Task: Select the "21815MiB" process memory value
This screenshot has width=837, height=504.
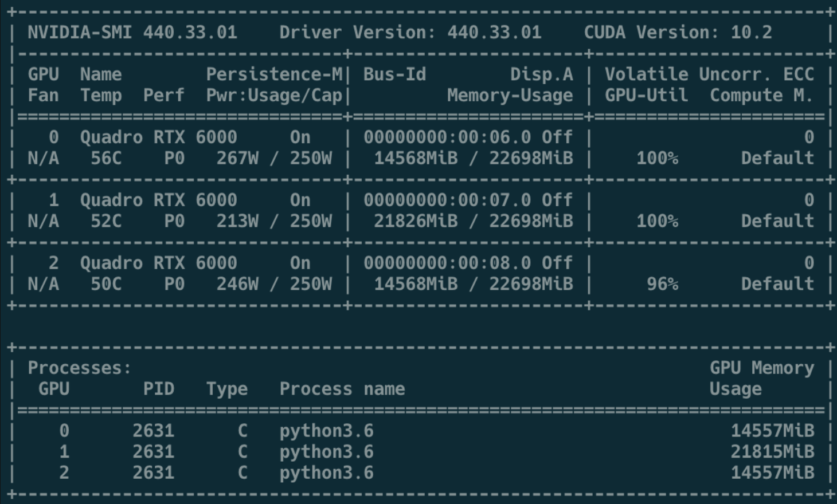Action: 772,452
